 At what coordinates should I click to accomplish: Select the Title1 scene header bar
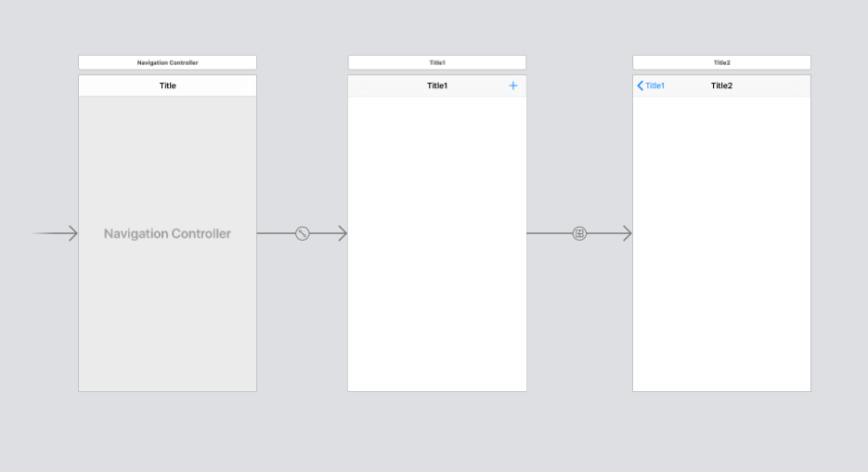(436, 62)
